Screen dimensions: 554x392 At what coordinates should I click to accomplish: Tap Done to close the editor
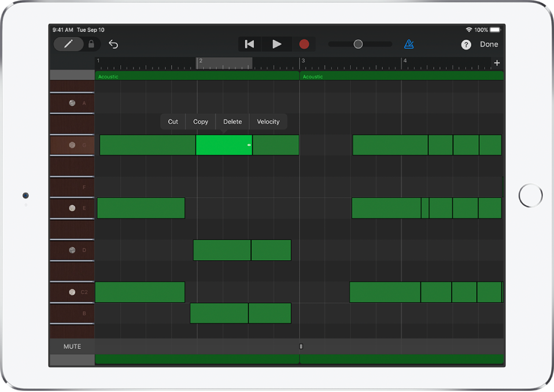click(489, 45)
